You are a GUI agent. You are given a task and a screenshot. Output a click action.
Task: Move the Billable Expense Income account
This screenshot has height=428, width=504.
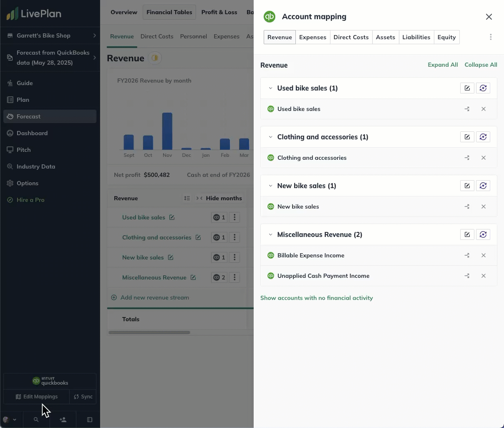[x=467, y=255]
